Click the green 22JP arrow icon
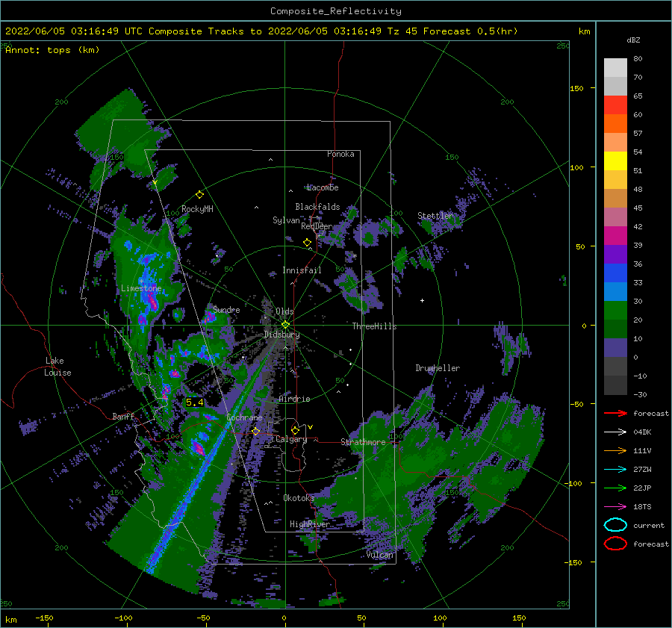 click(615, 488)
